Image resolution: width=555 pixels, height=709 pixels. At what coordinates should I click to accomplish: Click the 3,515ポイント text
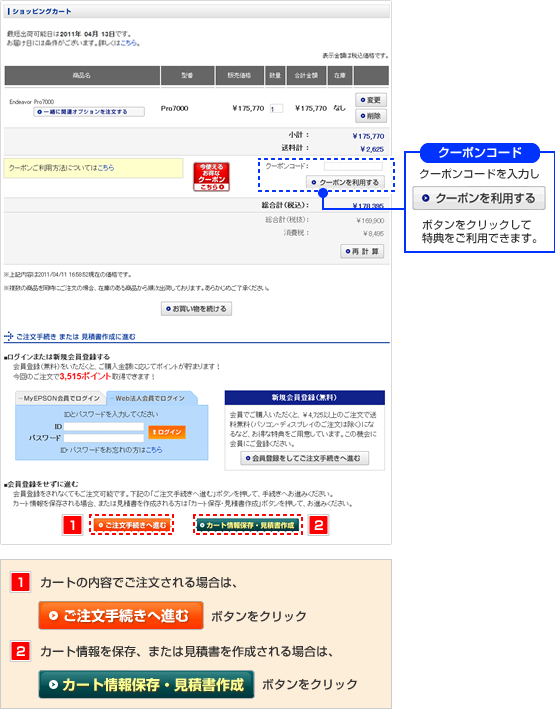85,376
